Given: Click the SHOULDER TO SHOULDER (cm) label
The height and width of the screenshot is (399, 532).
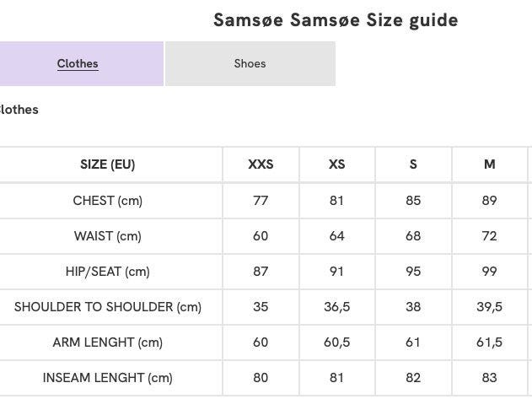Looking at the screenshot, I should coord(108,307).
